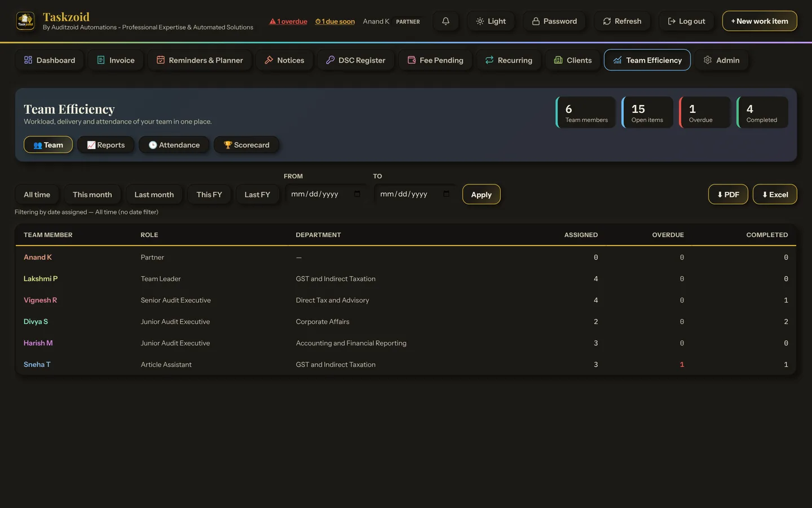The image size is (812, 508).
Task: Open team member Sneha T
Action: [37, 365]
